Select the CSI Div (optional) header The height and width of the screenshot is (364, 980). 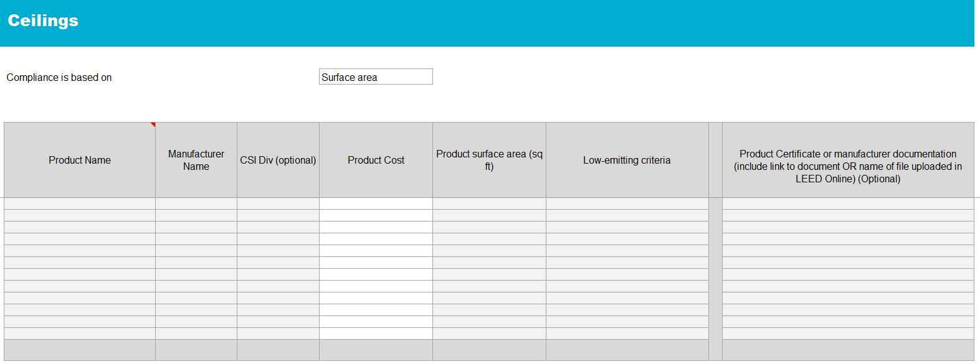(278, 160)
